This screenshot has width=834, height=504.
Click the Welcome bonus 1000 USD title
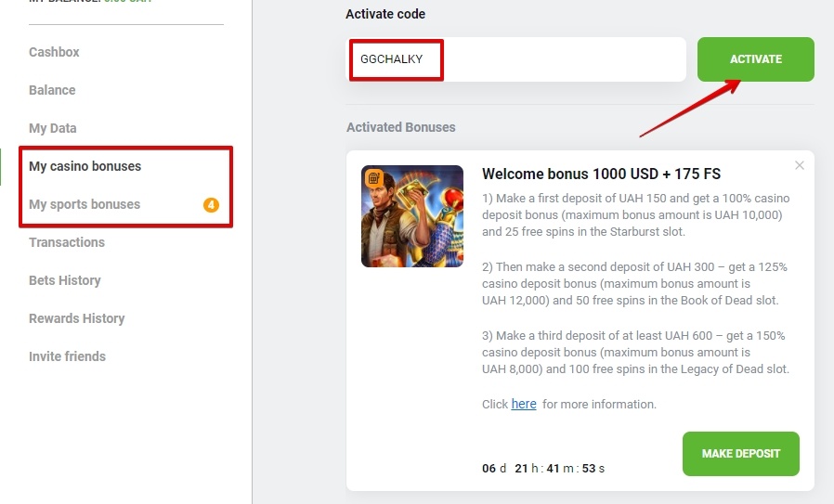click(601, 174)
